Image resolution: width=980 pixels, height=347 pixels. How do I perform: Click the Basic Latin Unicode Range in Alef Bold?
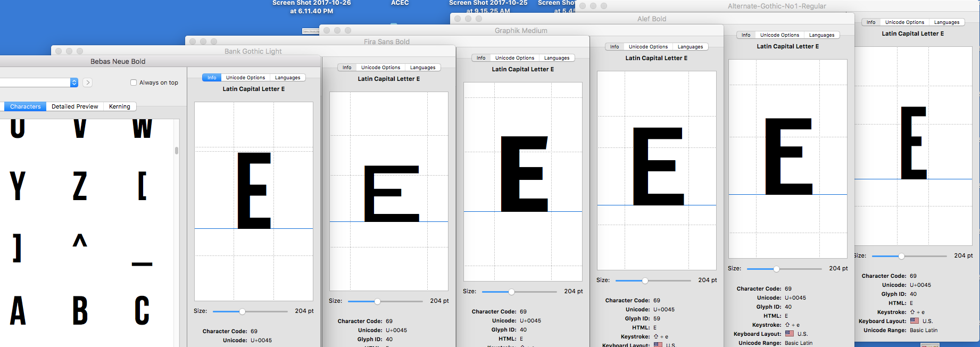coord(799,343)
